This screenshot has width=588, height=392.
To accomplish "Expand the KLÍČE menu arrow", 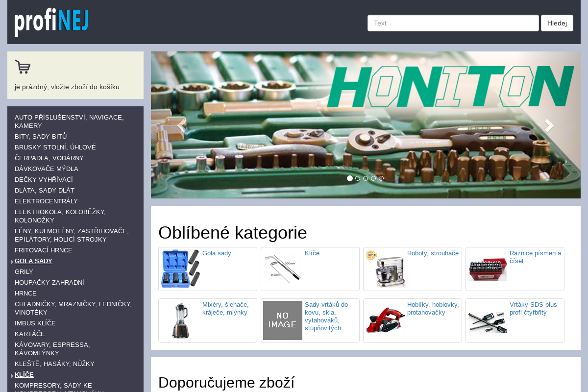I will (x=12, y=375).
